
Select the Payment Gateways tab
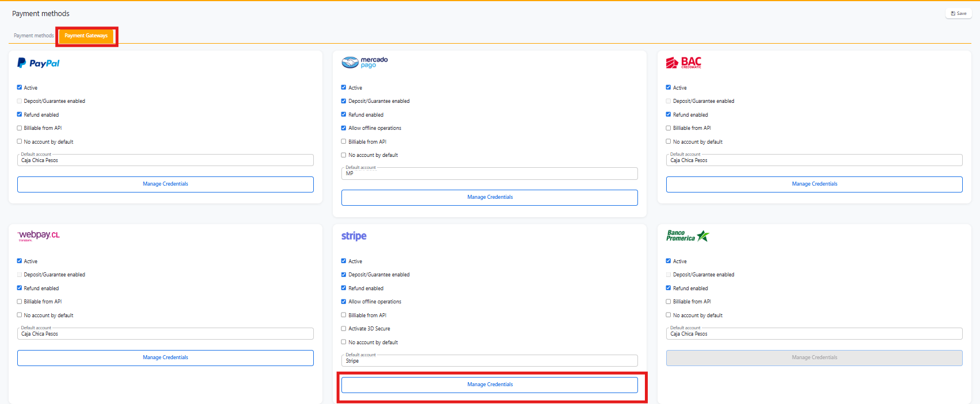point(86,36)
